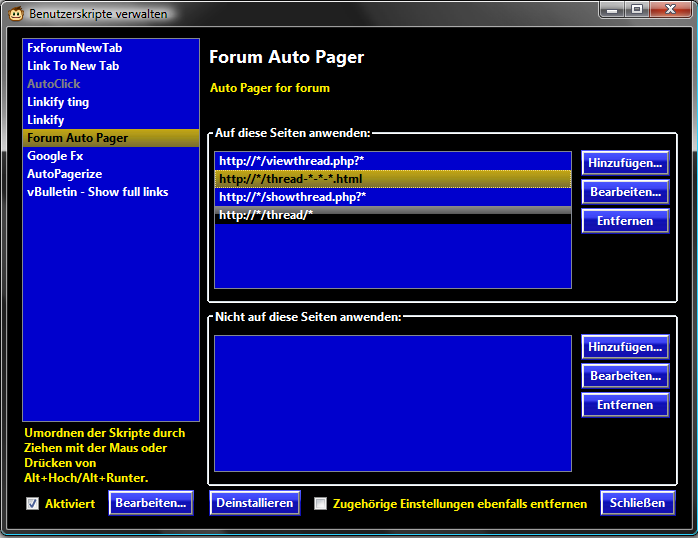Select the viewthread.php include pattern
The width and height of the screenshot is (698, 538).
(393, 161)
